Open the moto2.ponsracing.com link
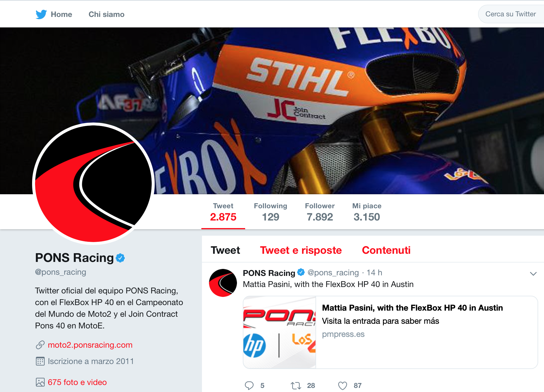Viewport: 544px width, 392px height. pos(90,345)
